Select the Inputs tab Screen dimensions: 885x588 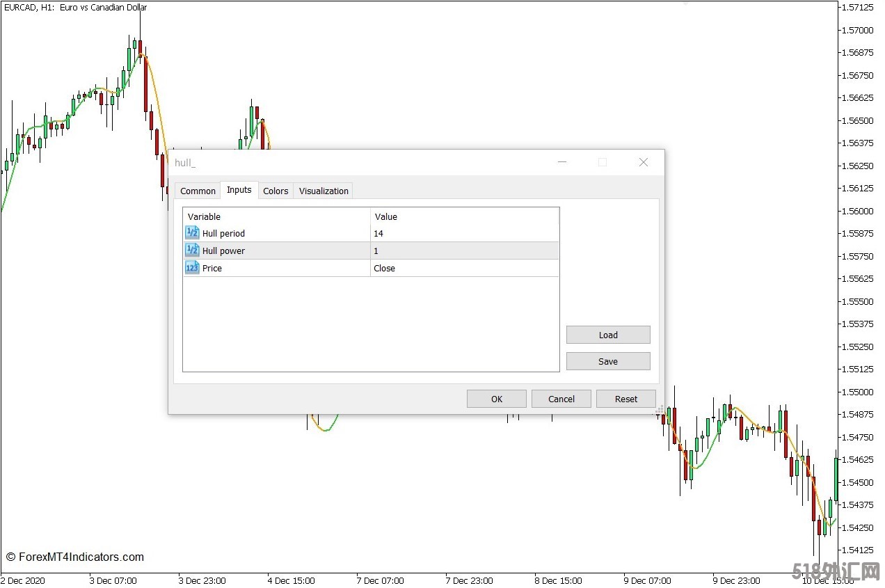coord(239,190)
